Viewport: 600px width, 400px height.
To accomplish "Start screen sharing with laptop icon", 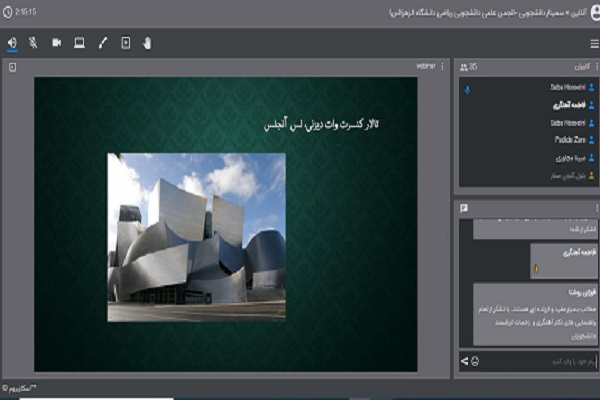I will pyautogui.click(x=79, y=42).
